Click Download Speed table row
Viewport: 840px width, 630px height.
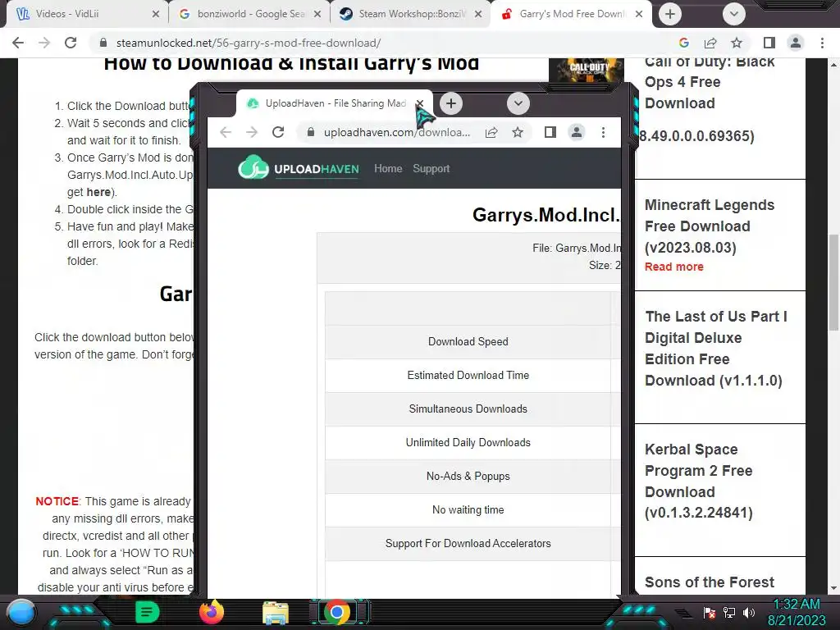[473, 342]
